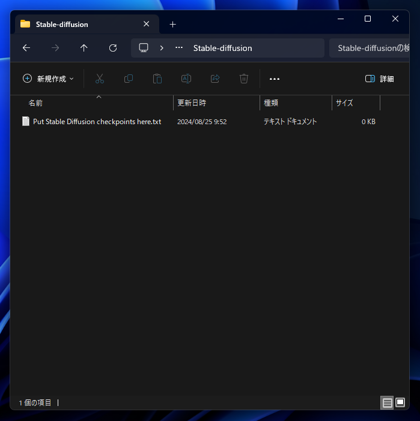Switch to details list view in status bar
Viewport: 420px width, 421px height.
(x=387, y=403)
